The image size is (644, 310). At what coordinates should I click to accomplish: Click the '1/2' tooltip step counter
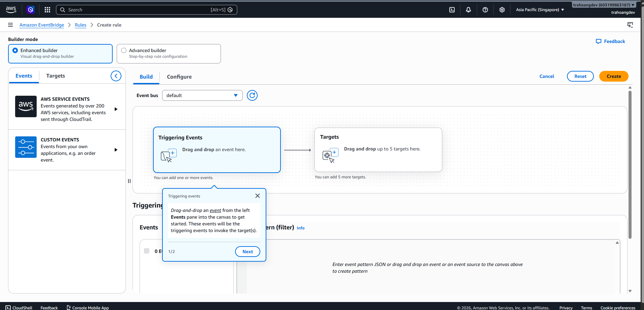click(x=172, y=252)
